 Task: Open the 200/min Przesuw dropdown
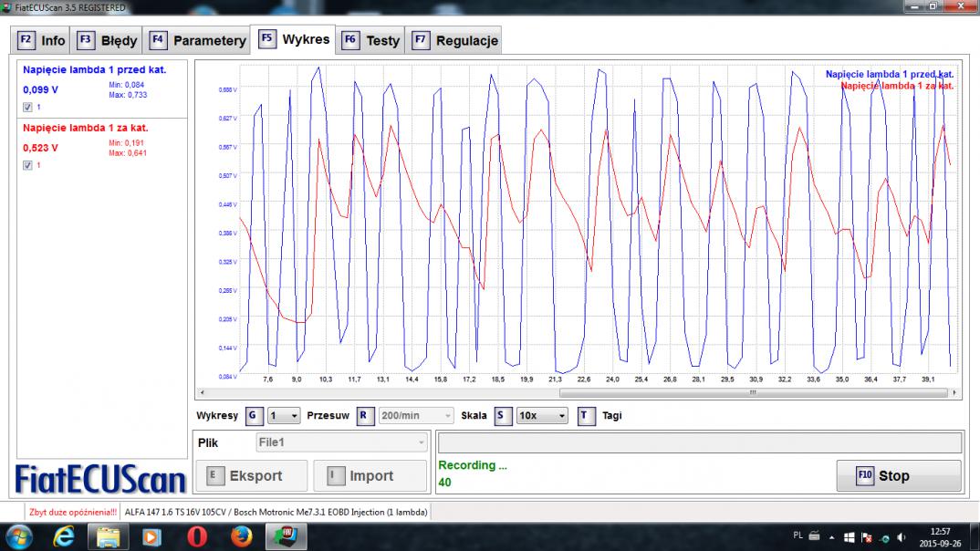(415, 415)
